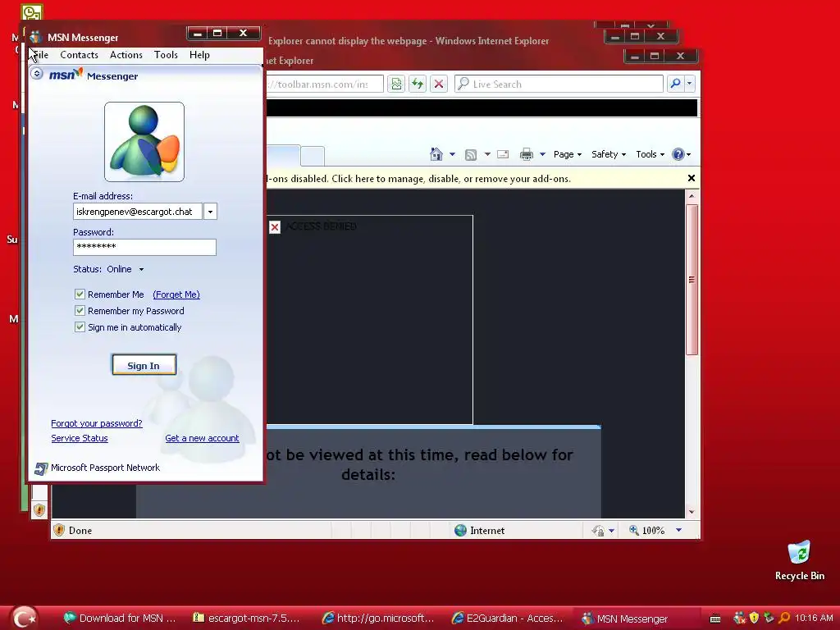
Task: Click the magnifier icon in system tray
Action: point(784,619)
